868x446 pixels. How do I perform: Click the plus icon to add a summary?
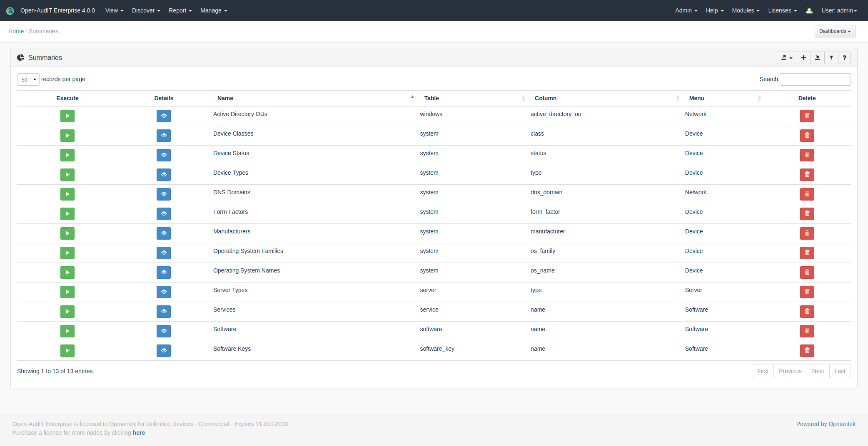point(803,58)
